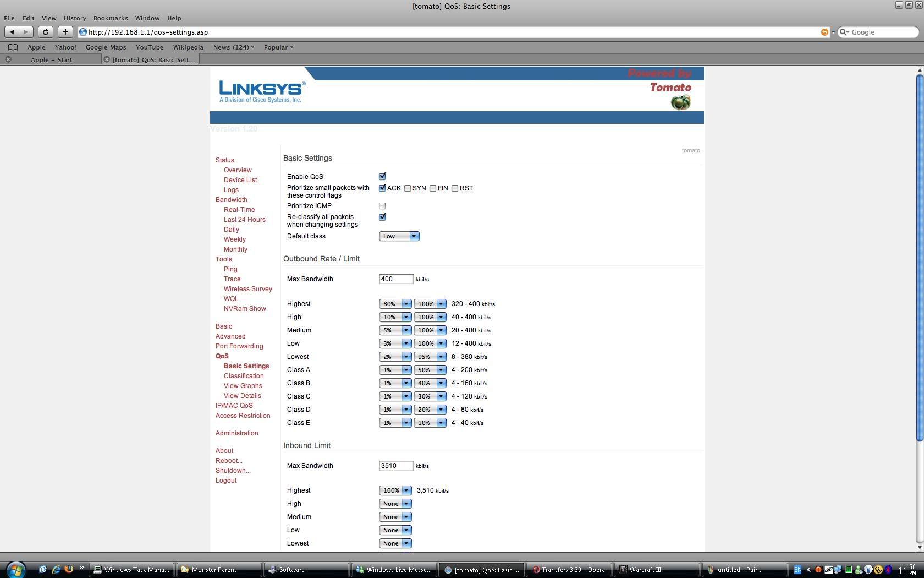Open the History menu

coord(75,18)
